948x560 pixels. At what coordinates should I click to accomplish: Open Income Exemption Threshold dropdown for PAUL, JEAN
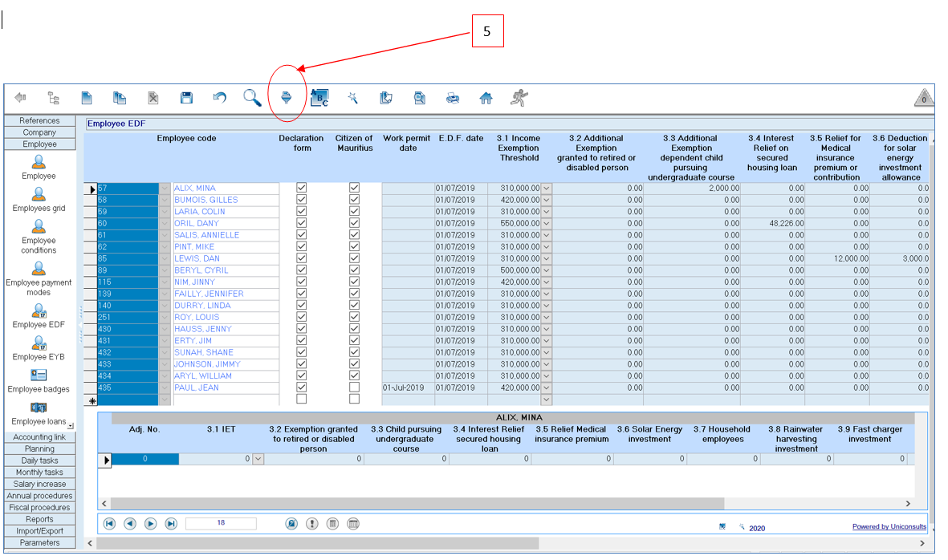pos(547,388)
